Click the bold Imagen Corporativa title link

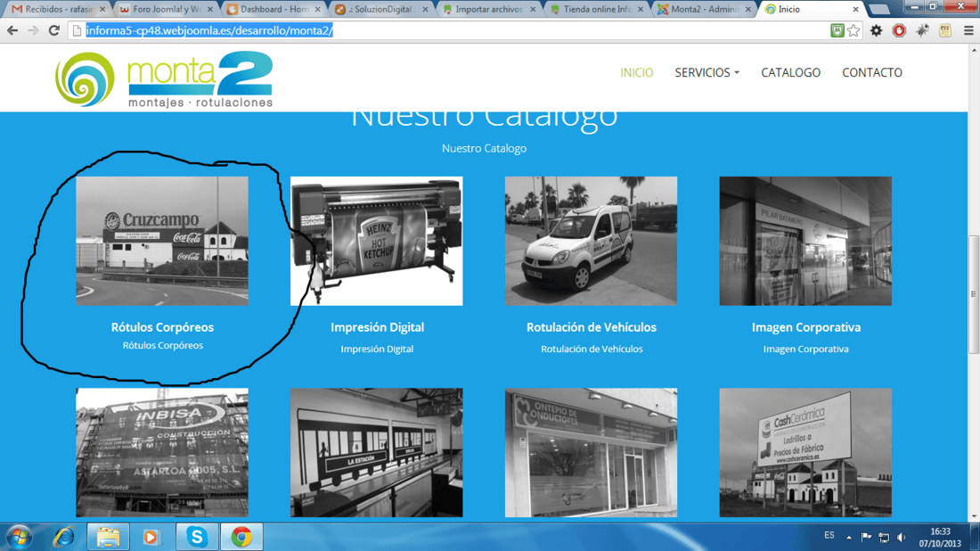pos(805,327)
